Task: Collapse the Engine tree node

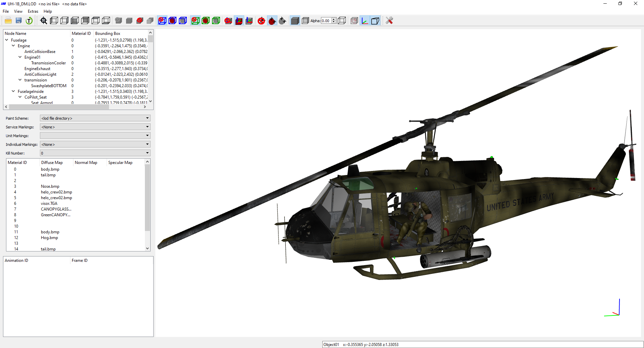Action: (13, 46)
